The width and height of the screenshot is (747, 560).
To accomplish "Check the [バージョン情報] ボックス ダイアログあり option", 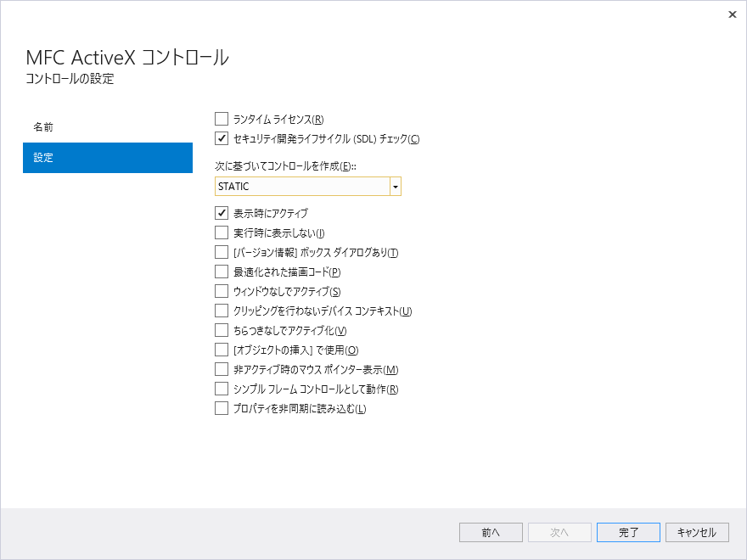I will (x=222, y=252).
